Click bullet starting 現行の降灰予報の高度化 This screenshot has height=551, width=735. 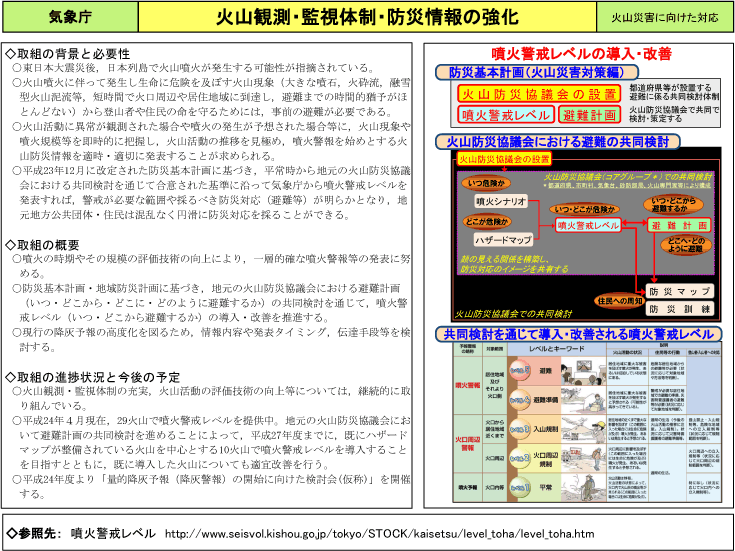(211, 340)
